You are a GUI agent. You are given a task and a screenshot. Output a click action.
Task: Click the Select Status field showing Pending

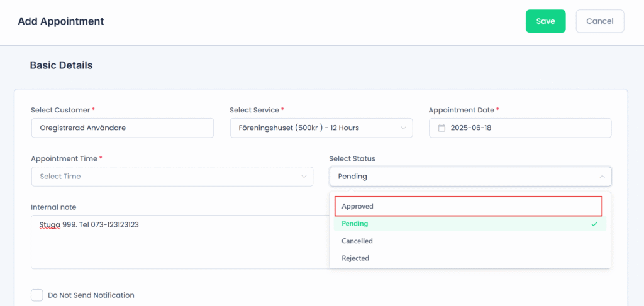pos(470,177)
